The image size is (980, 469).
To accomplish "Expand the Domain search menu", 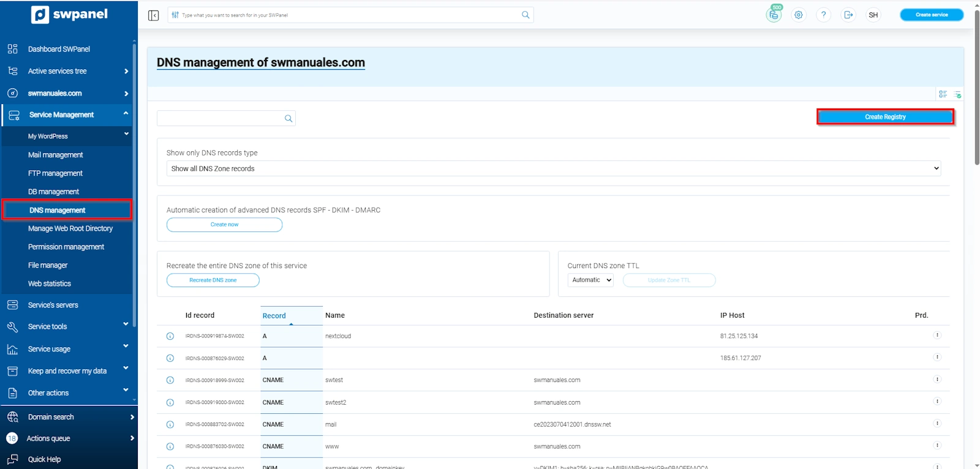I will click(x=132, y=417).
